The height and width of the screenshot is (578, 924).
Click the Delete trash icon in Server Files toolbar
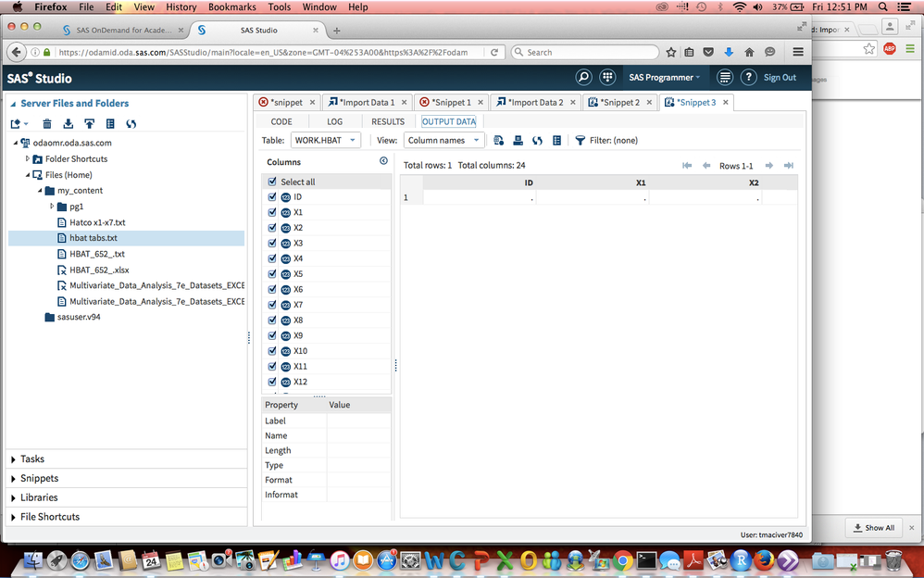point(47,124)
